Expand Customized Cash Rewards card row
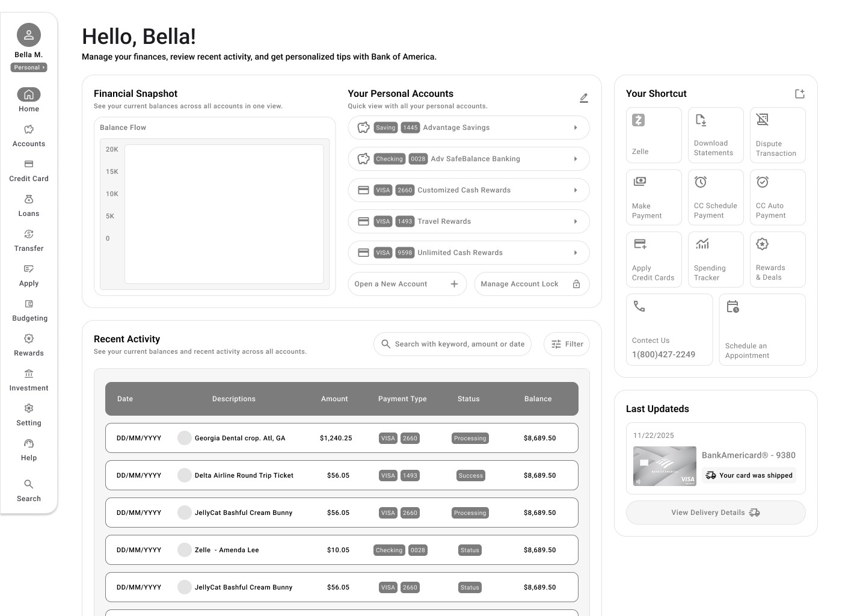The image size is (866, 616). (468, 190)
